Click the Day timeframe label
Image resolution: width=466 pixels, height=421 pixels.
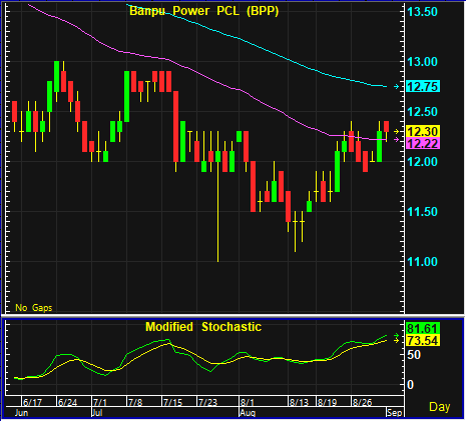point(440,407)
